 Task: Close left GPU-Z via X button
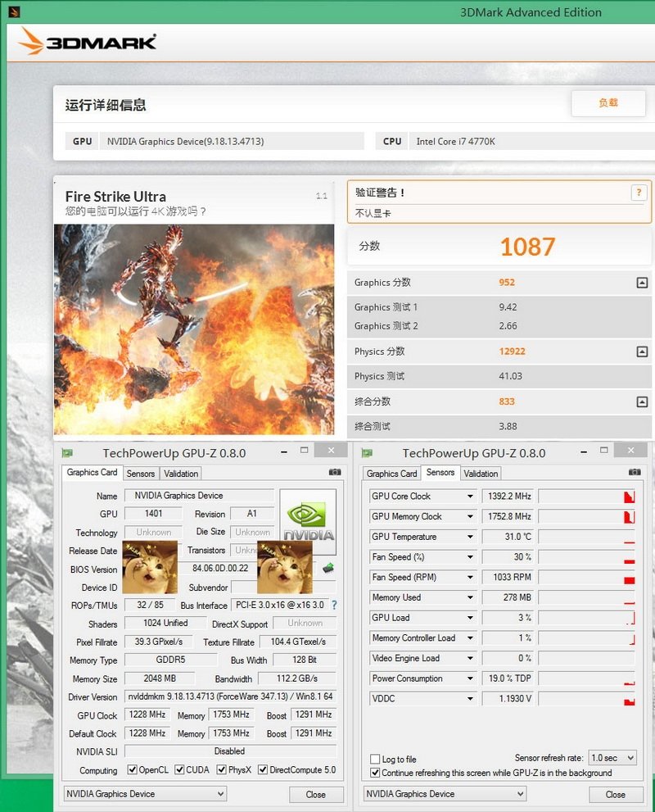(331, 451)
